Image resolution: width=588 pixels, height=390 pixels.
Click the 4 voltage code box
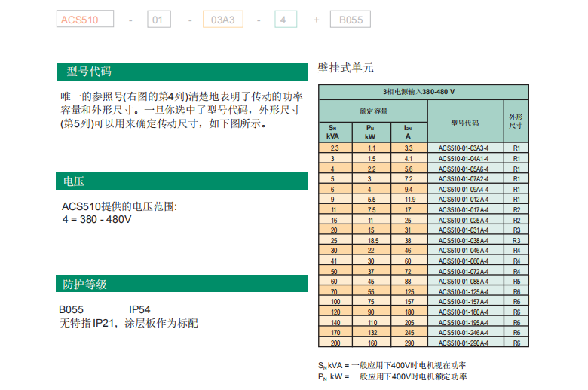pos(286,19)
